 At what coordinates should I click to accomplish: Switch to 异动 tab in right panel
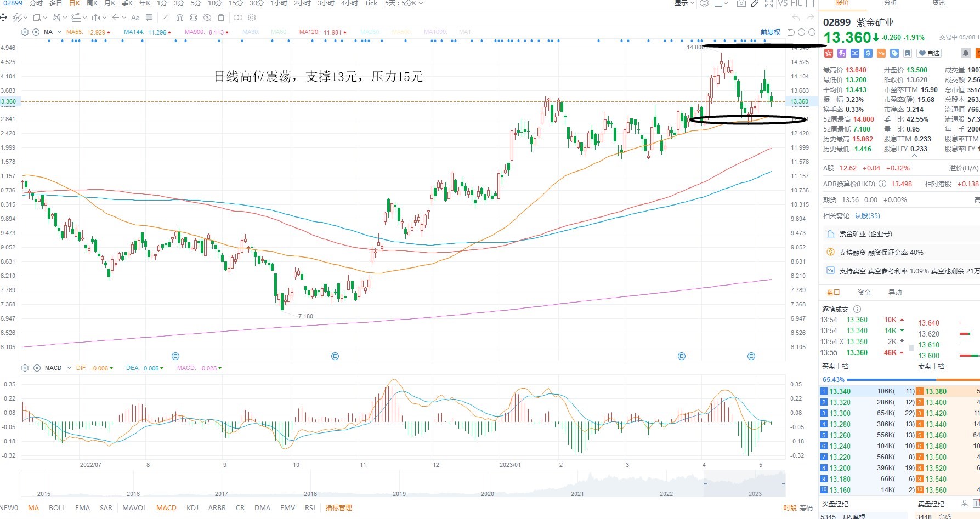(895, 293)
